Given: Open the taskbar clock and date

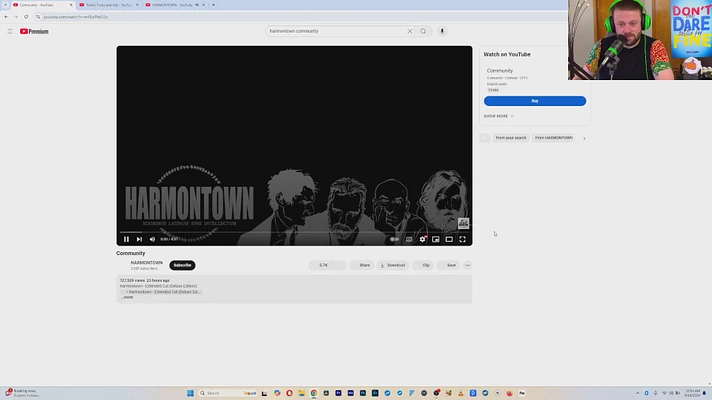Looking at the screenshot, I should click(x=692, y=393).
